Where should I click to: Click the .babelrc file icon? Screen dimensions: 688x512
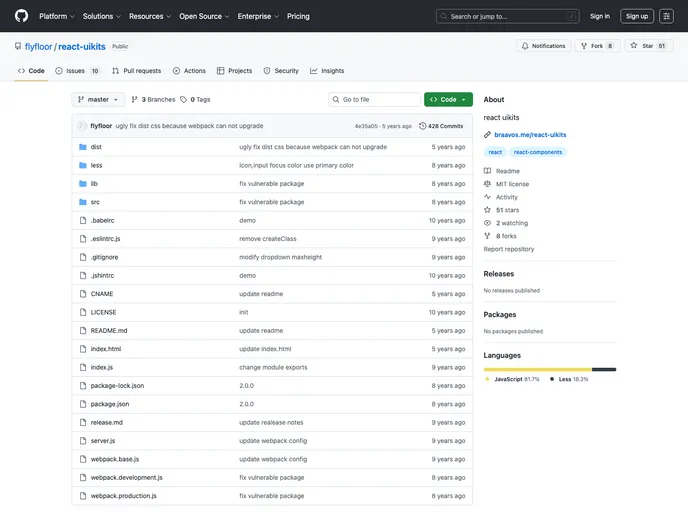[82, 221]
